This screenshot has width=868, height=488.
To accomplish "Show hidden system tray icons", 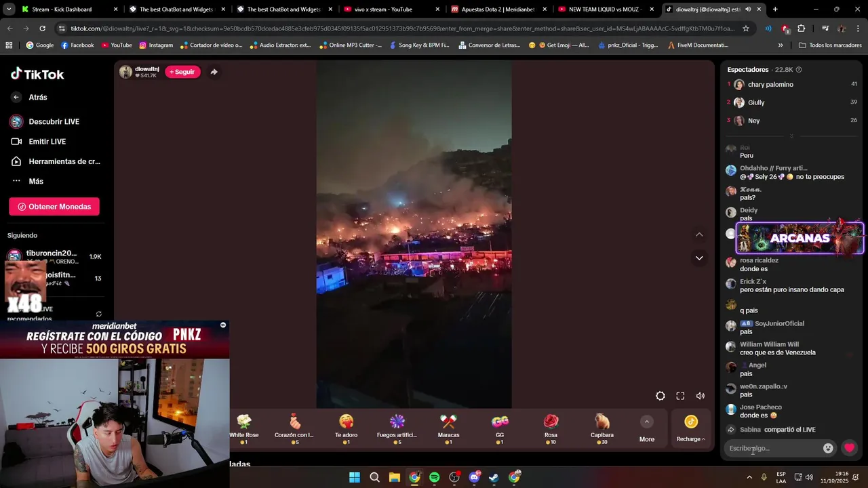I will click(749, 477).
